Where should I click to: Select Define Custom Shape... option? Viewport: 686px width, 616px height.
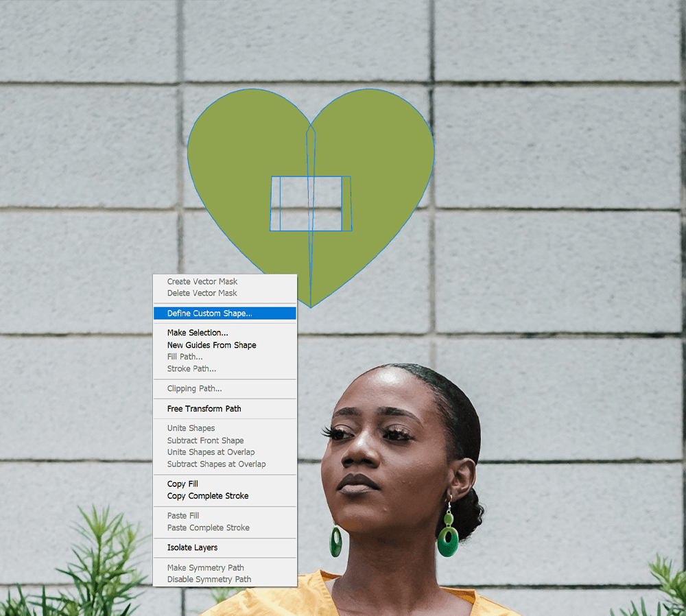coord(225,313)
